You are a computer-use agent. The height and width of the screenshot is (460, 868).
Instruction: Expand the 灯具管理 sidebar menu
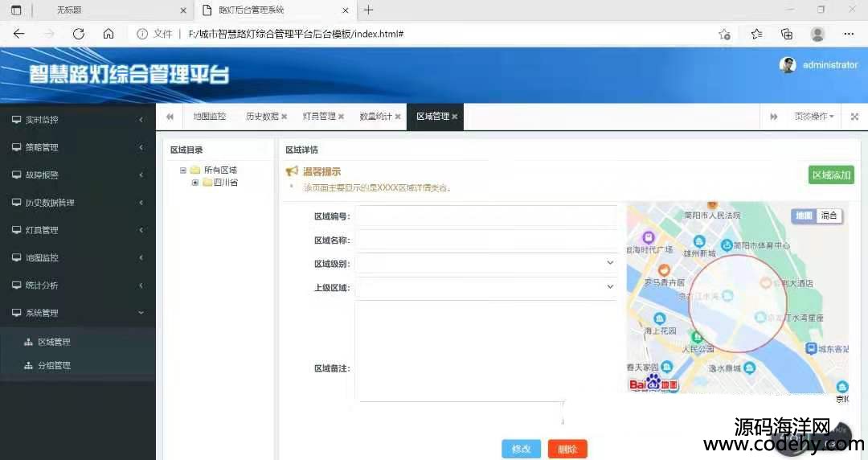click(x=78, y=230)
